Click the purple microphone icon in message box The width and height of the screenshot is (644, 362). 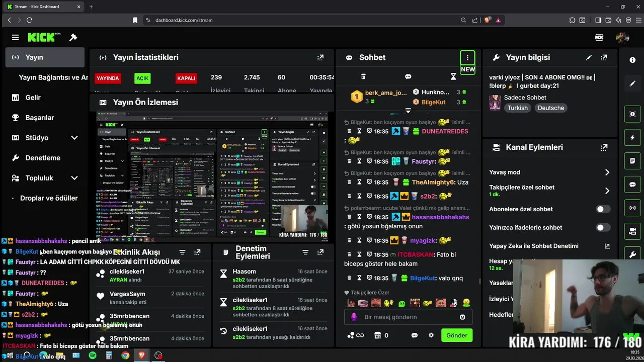tap(354, 317)
